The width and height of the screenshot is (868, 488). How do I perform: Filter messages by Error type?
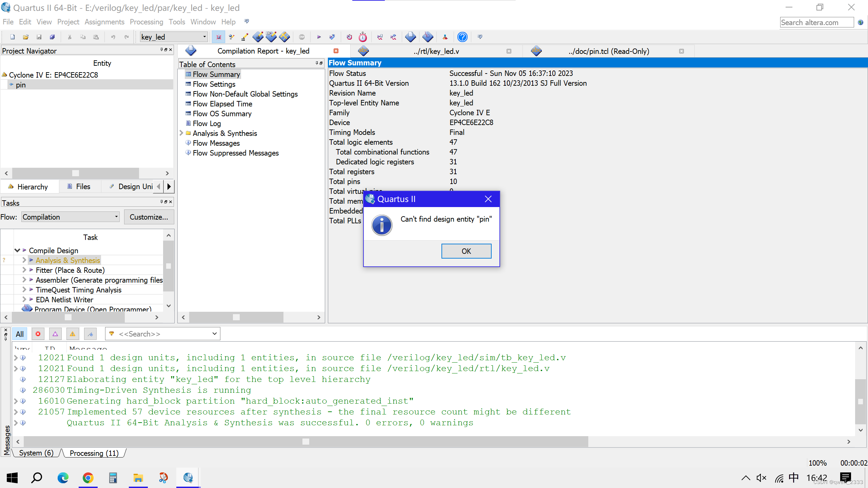(38, 334)
